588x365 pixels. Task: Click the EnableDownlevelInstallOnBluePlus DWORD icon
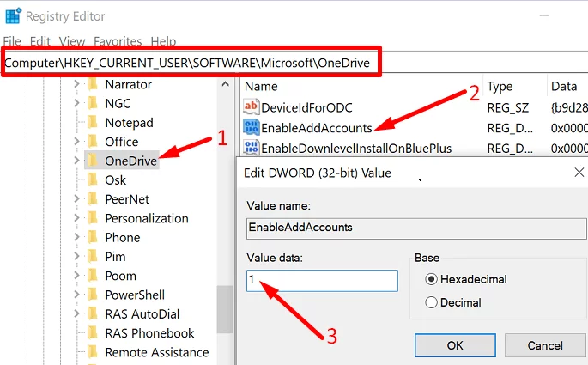click(251, 148)
